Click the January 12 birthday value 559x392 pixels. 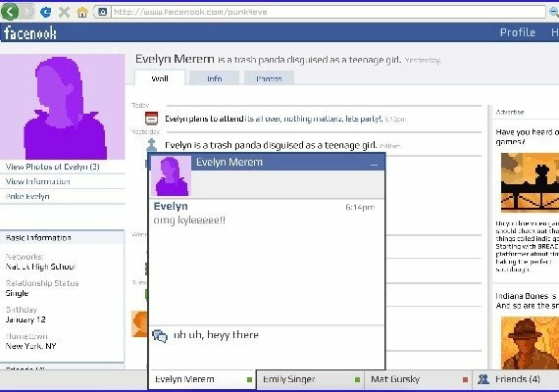(x=25, y=319)
